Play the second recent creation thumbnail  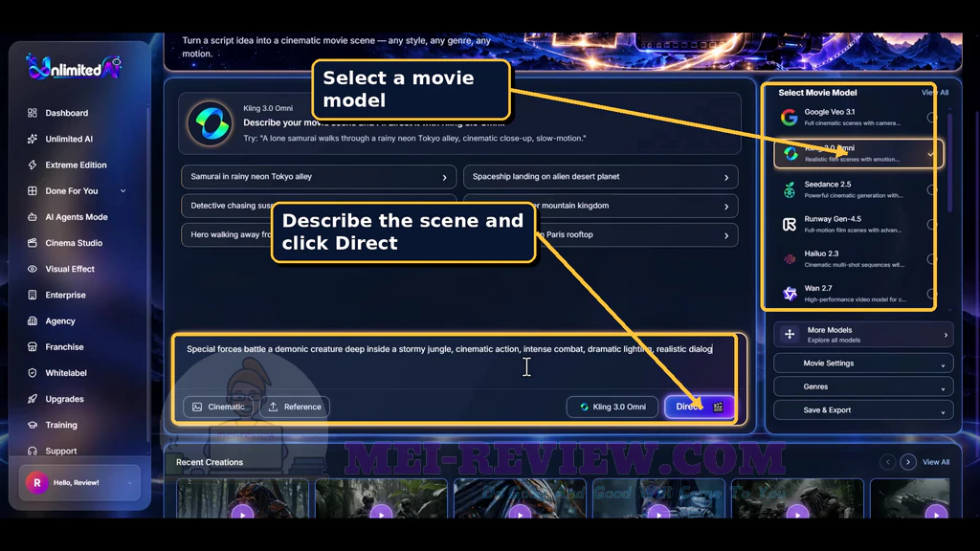(x=381, y=514)
